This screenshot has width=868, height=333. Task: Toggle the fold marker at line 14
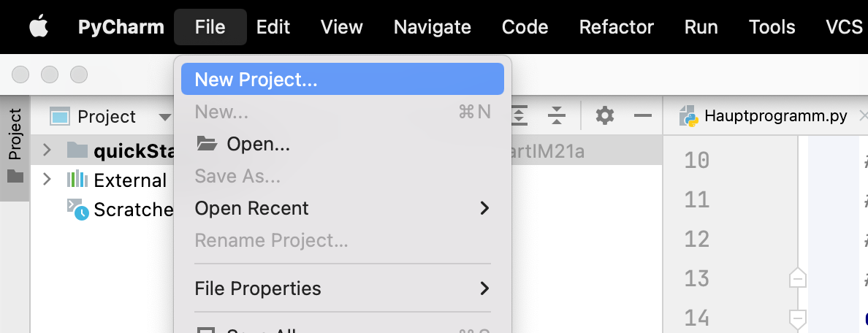(x=798, y=318)
